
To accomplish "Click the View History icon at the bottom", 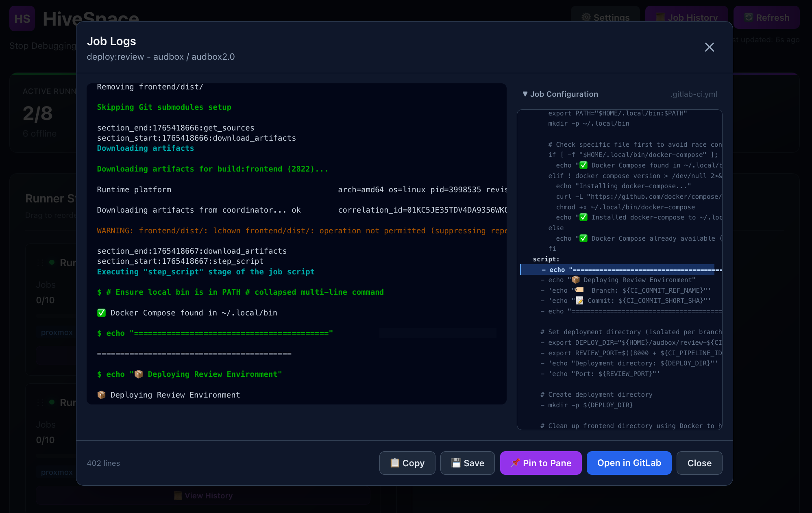I will [178, 496].
